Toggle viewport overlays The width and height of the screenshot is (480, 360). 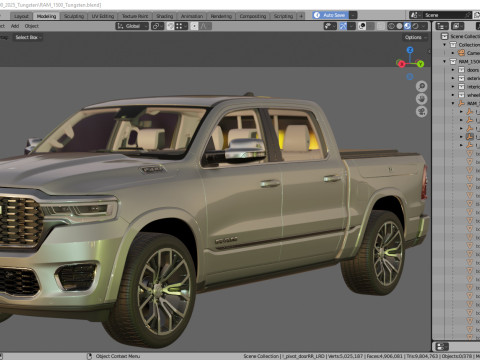tap(362, 26)
